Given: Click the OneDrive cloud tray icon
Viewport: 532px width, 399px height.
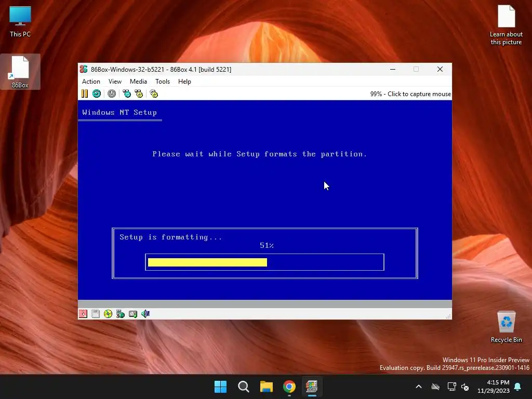Looking at the screenshot, I should [435, 387].
